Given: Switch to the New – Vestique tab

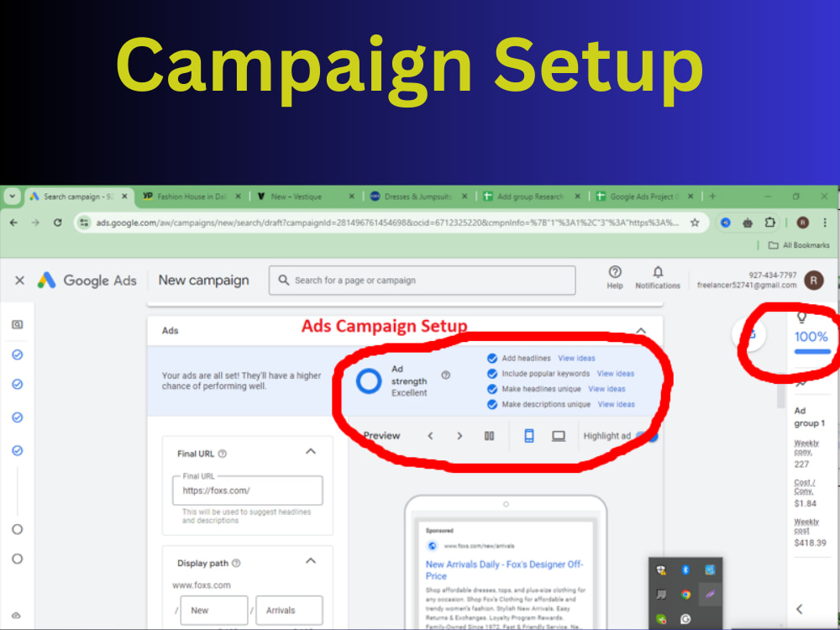Looking at the screenshot, I should tap(306, 197).
